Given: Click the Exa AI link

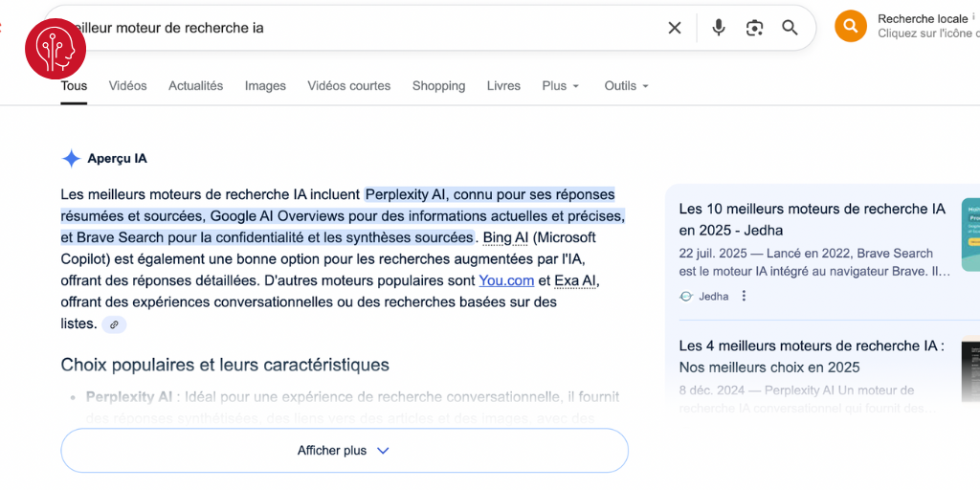Looking at the screenshot, I should click(576, 280).
